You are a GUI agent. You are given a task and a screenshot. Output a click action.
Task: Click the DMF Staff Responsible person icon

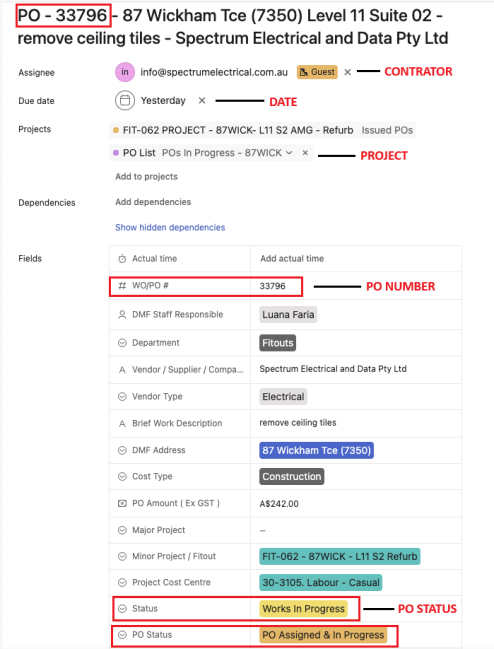point(122,315)
